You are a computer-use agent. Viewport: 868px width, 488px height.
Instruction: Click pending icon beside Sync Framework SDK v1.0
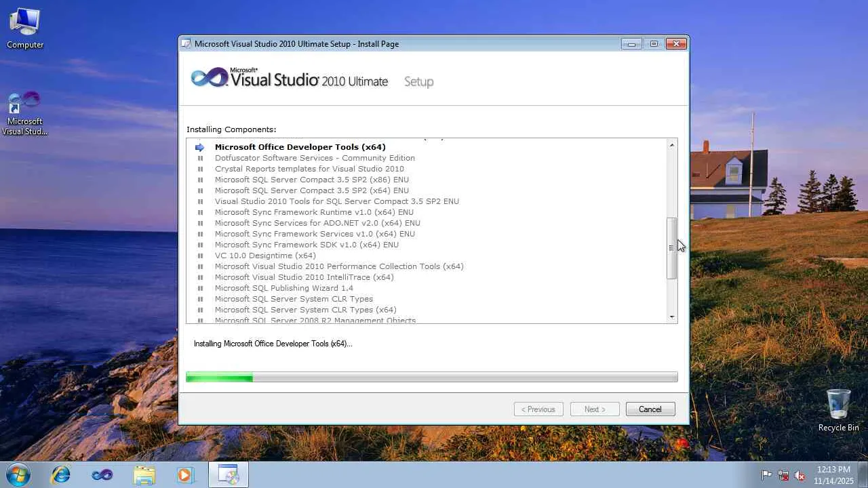[x=200, y=245]
